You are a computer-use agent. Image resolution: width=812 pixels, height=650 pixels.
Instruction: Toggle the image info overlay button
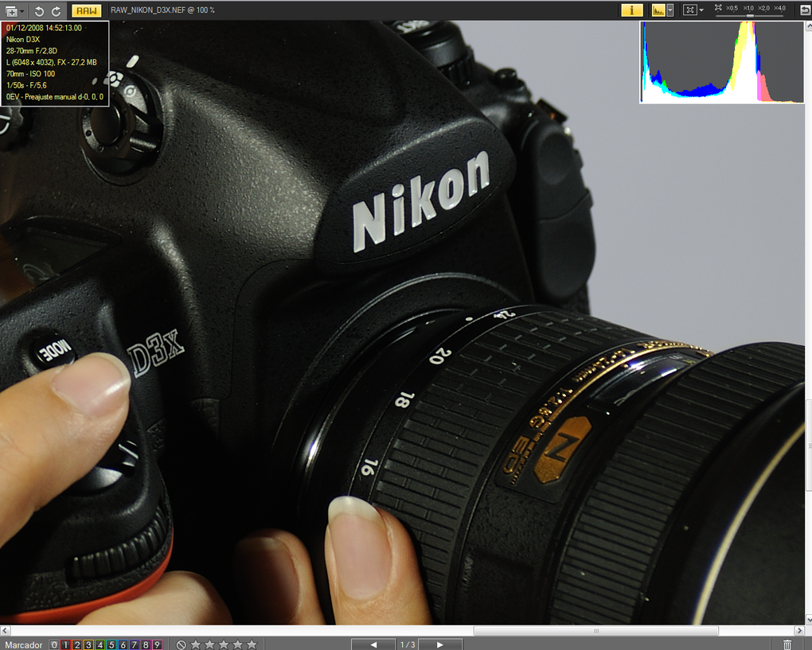(632, 10)
